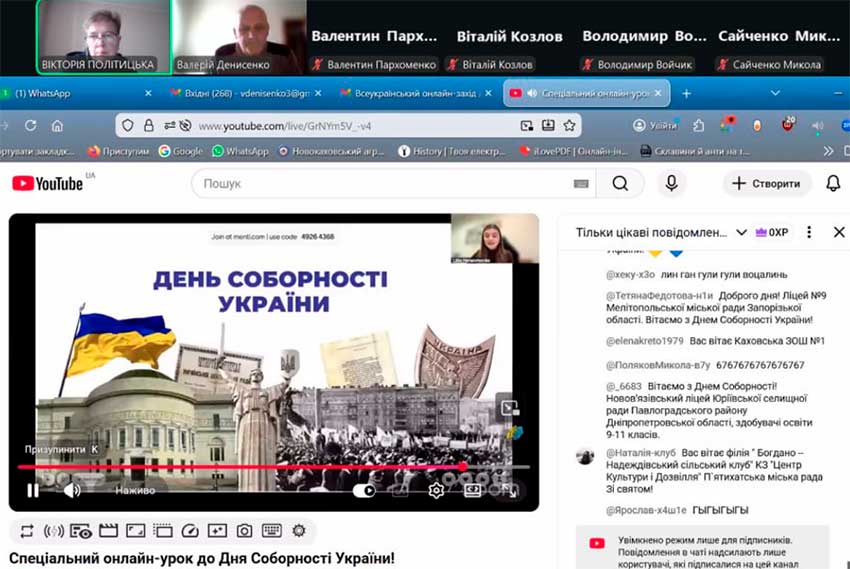Close the live chat panel

click(x=839, y=232)
